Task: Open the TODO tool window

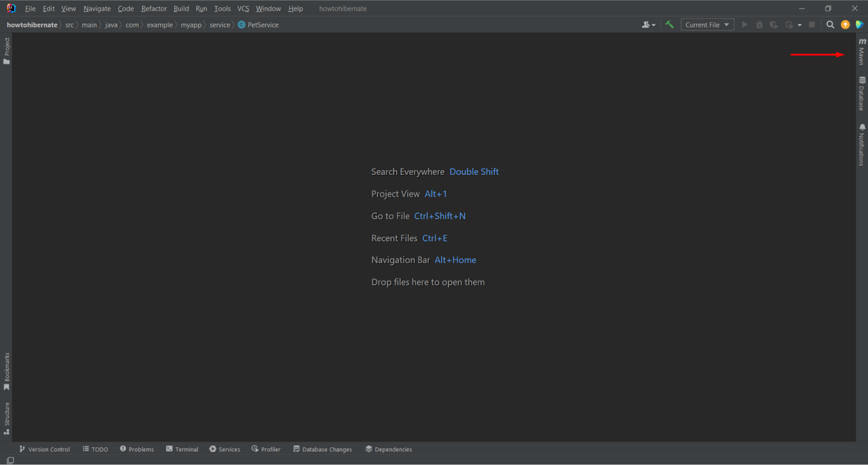Action: point(95,449)
